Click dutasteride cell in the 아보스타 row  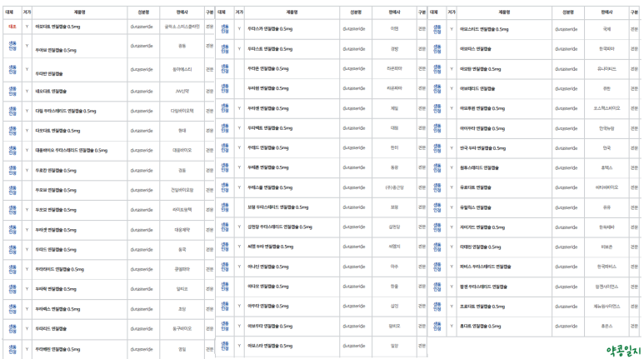coord(354,346)
